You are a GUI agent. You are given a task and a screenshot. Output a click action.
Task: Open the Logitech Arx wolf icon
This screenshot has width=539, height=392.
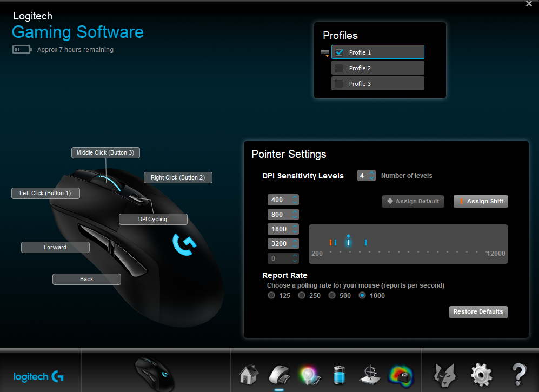(x=444, y=374)
